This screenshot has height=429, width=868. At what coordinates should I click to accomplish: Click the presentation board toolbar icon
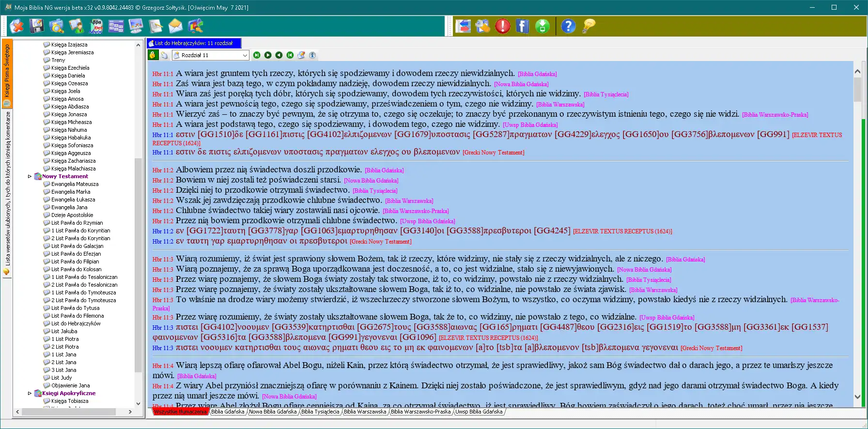pos(195,26)
